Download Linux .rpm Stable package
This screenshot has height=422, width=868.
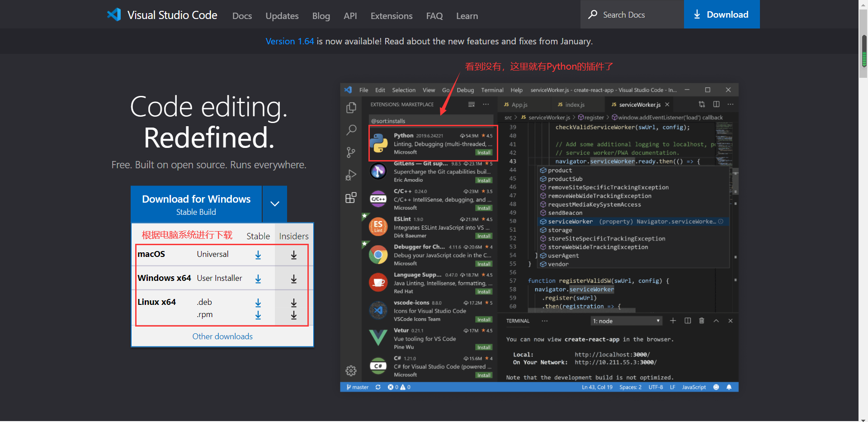click(x=258, y=315)
